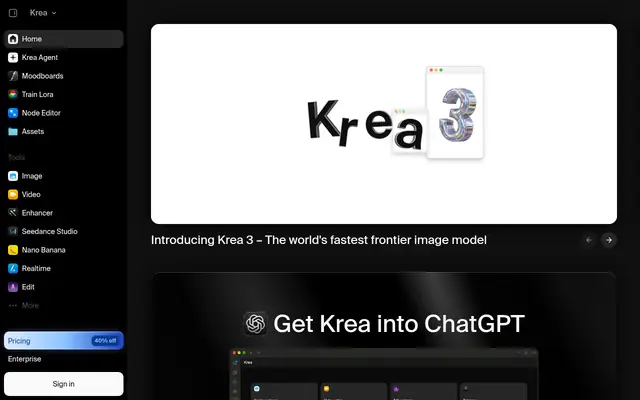Select Train Lora menu label
This screenshot has width=640, height=400.
tap(38, 94)
